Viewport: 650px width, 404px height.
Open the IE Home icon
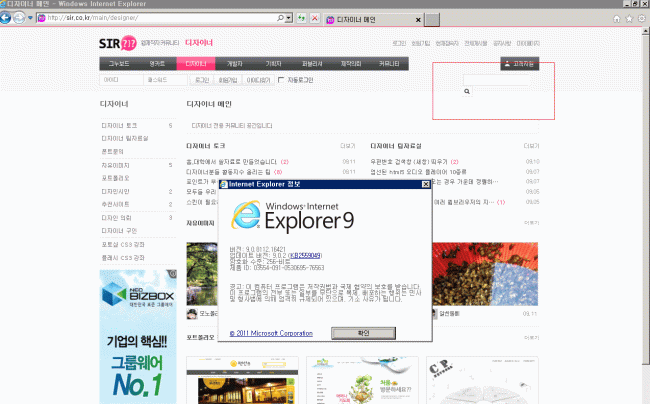tap(615, 19)
